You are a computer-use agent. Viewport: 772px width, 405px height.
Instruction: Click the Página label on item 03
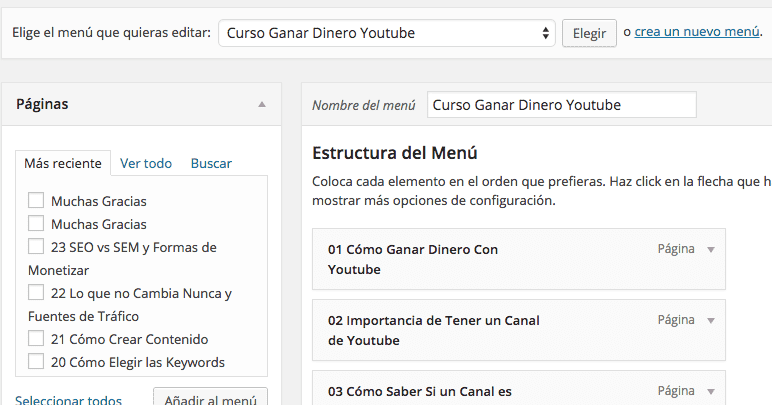(676, 391)
